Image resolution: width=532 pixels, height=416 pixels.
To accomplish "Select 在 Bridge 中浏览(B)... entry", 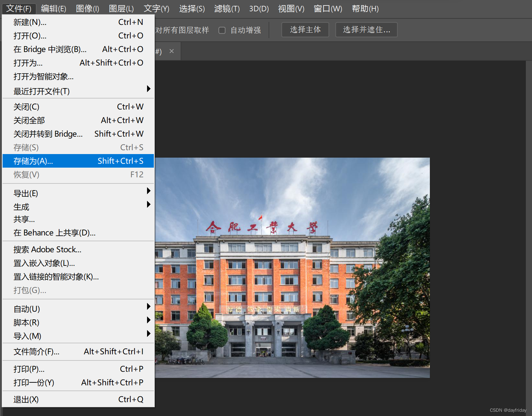I will (x=78, y=49).
